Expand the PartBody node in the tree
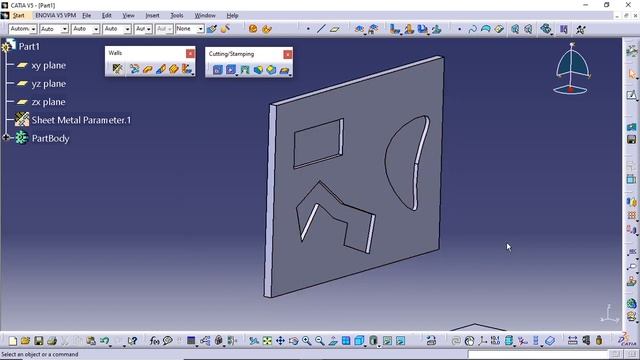The width and height of the screenshot is (640, 360). pos(6,138)
